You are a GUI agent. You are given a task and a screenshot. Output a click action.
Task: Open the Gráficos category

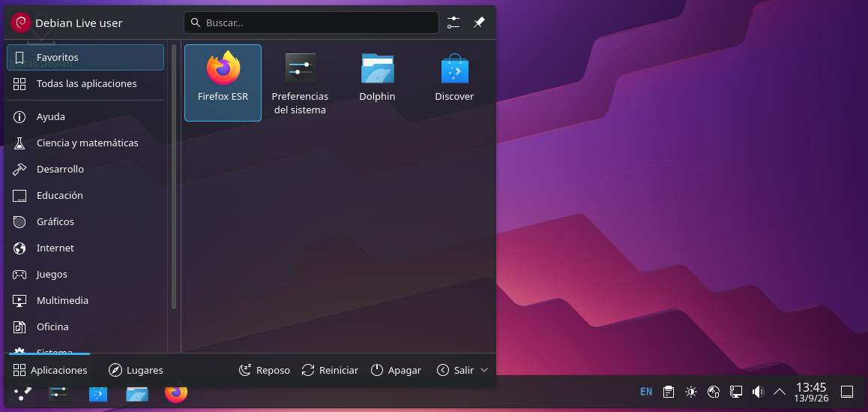(85, 222)
